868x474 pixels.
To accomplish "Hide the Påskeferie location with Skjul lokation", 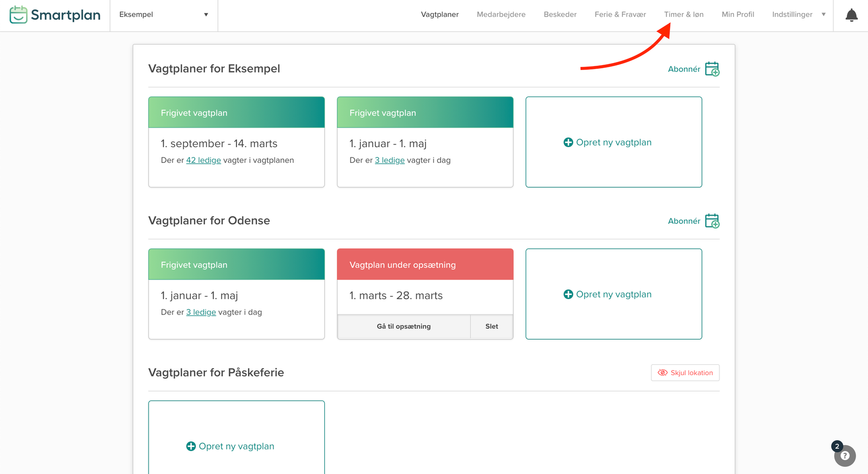I will 685,373.
